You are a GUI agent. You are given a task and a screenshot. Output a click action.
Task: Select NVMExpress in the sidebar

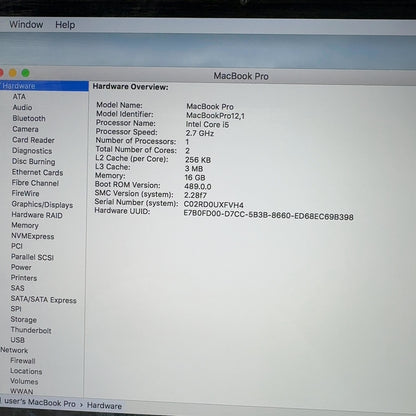[x=33, y=236]
